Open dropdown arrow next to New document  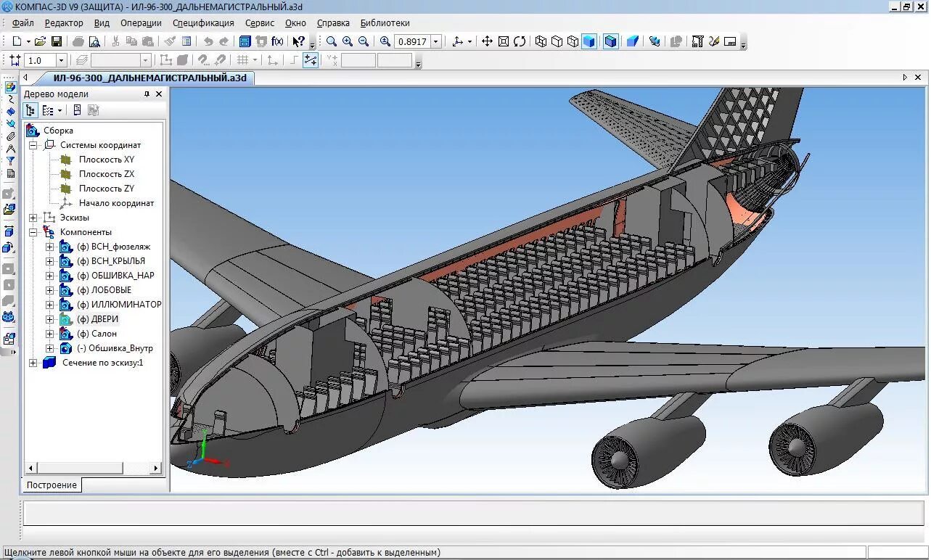(x=28, y=41)
